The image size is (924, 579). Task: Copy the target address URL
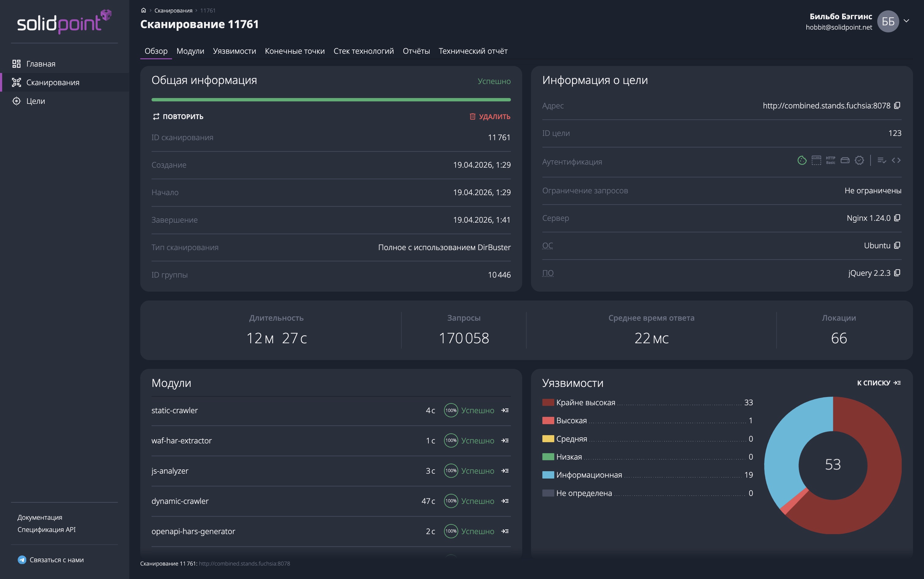click(897, 105)
